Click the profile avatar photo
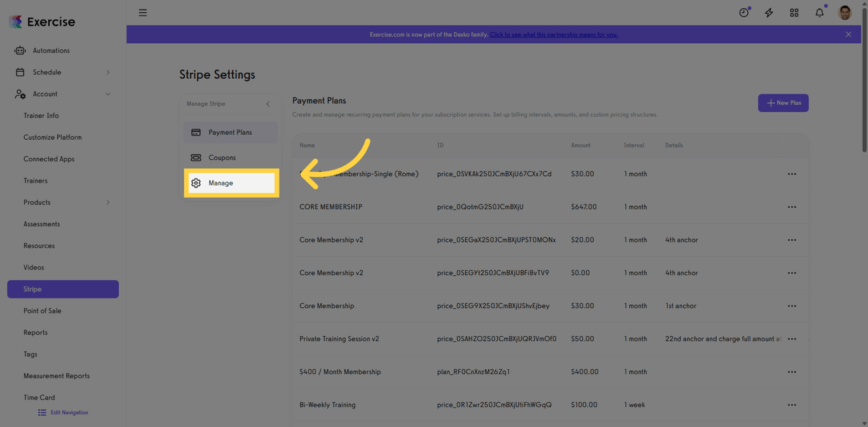Image resolution: width=868 pixels, height=427 pixels. [x=844, y=12]
